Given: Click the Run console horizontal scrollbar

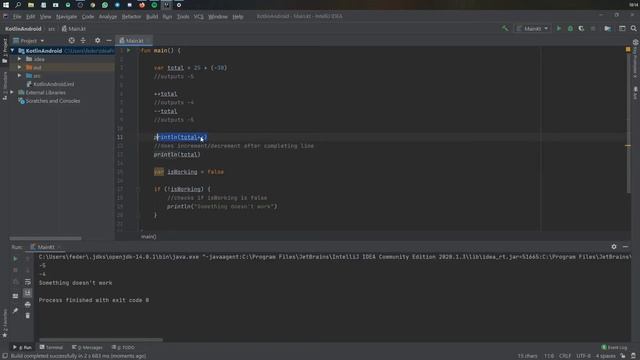Looking at the screenshot, I should 101,340.
